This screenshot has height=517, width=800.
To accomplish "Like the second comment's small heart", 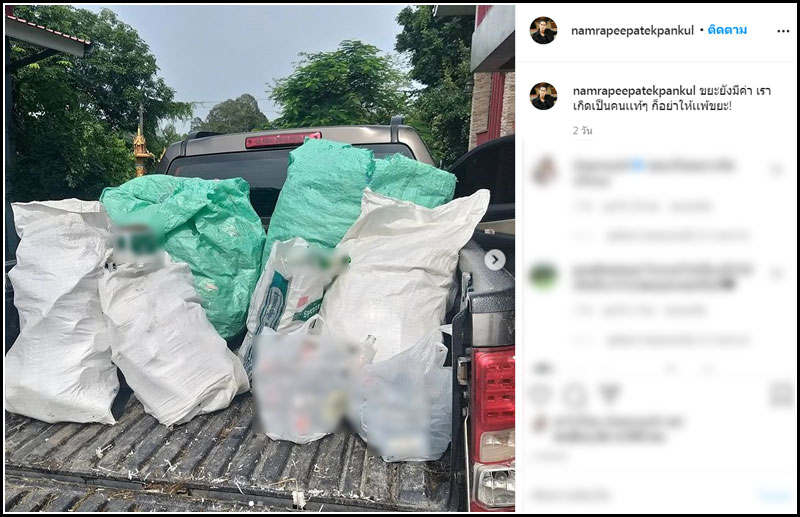I will [777, 275].
